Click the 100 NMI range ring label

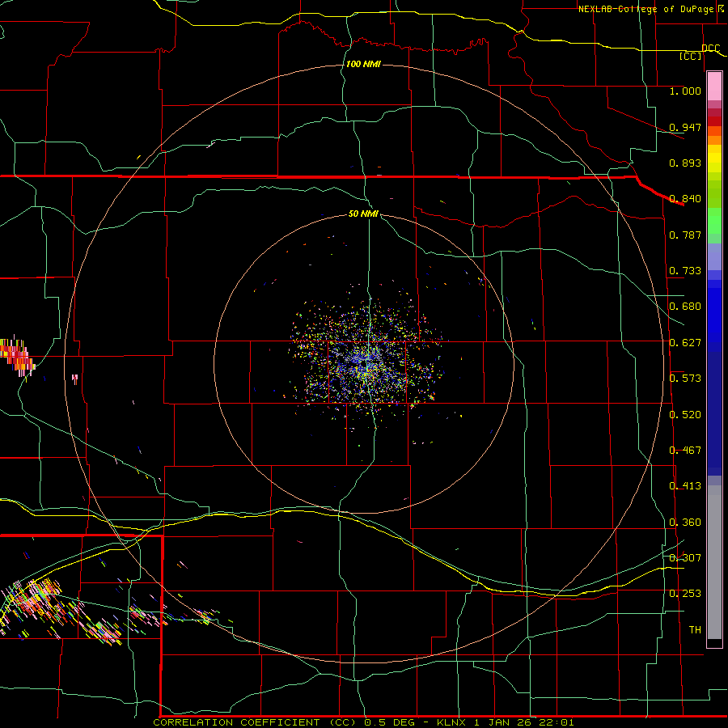[x=363, y=64]
